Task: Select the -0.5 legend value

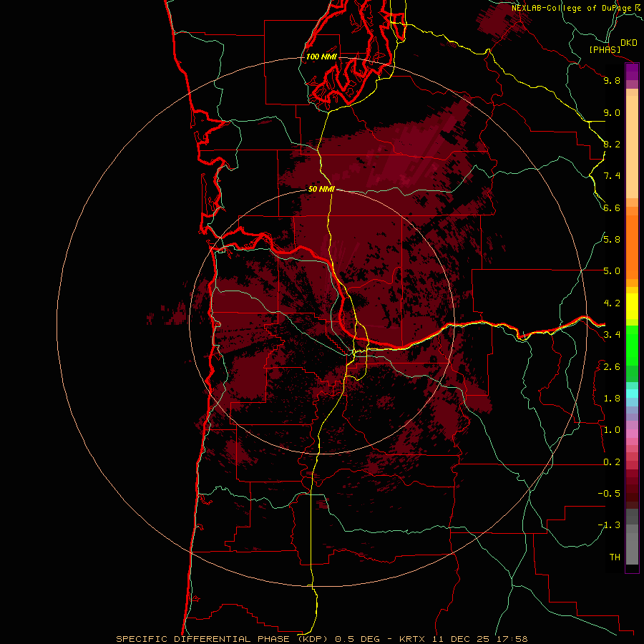Action: point(609,493)
